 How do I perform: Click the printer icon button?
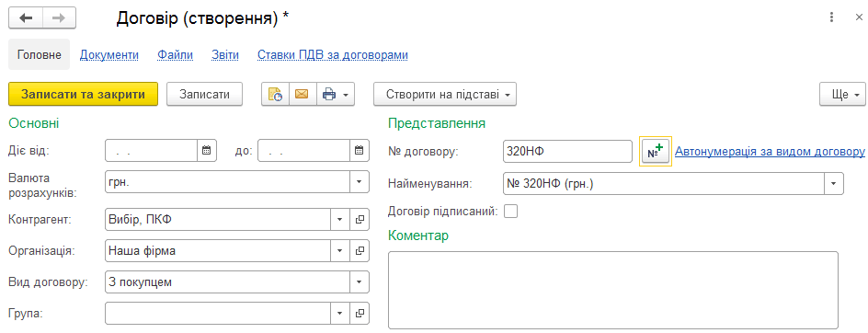[x=329, y=94]
